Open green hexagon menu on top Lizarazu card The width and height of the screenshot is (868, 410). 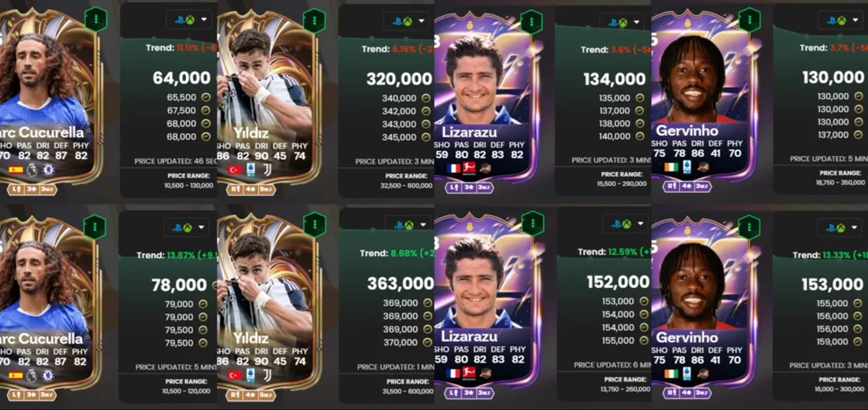[531, 22]
